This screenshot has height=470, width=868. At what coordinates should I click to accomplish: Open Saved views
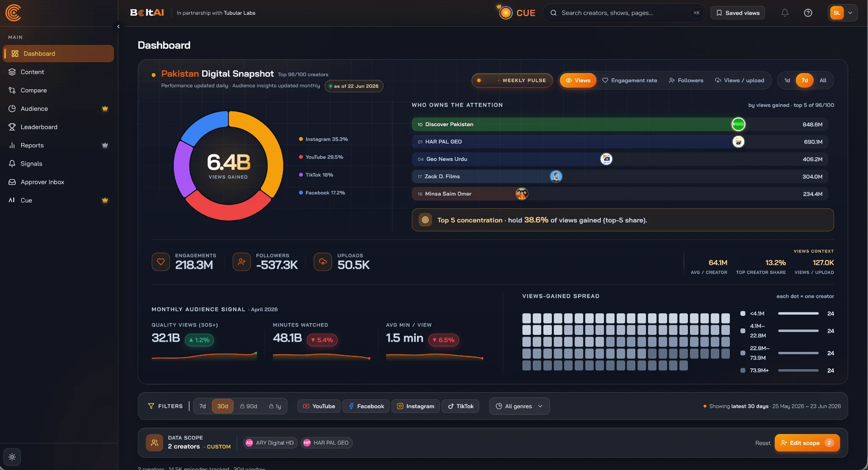738,13
